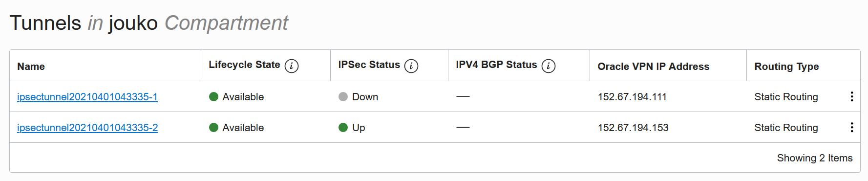Click the Lifecycle State column header

(244, 65)
